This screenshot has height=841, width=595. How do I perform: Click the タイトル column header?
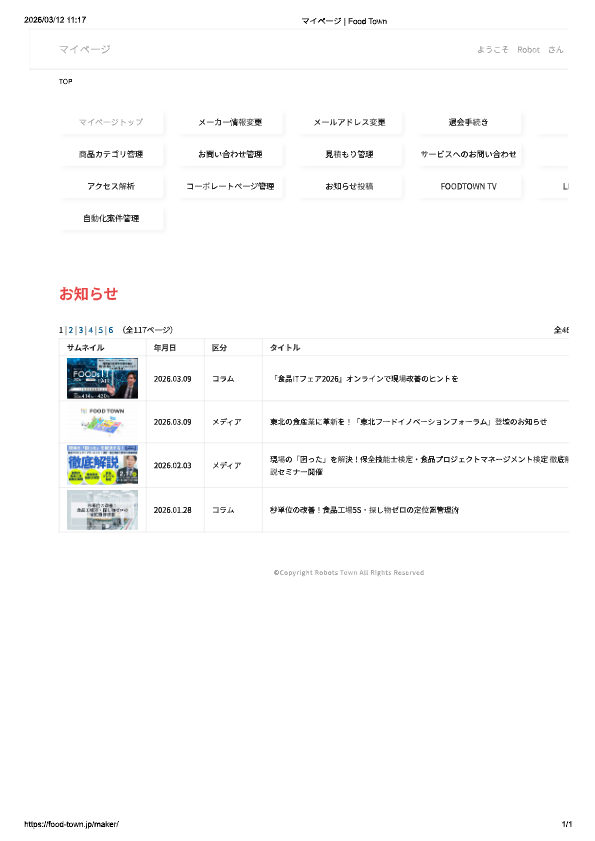click(x=285, y=348)
